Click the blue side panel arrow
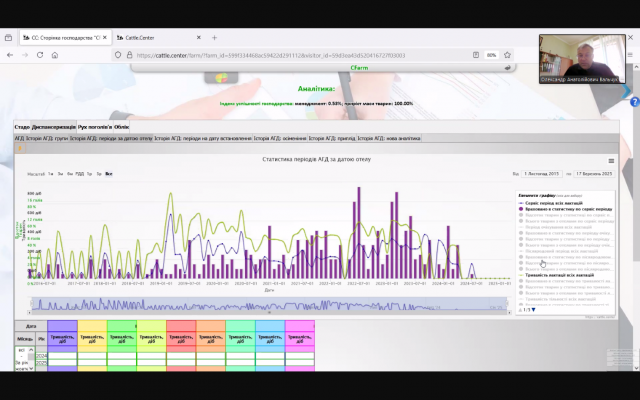The height and width of the screenshot is (400, 640). pos(626,91)
